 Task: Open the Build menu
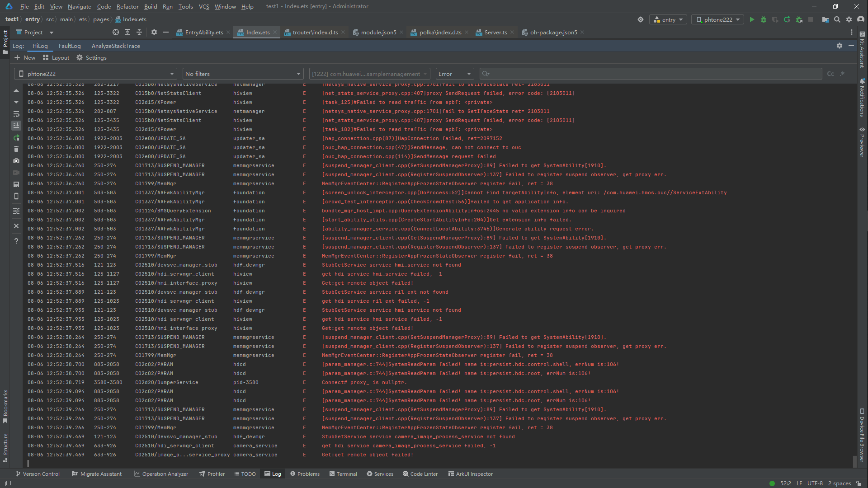point(151,6)
